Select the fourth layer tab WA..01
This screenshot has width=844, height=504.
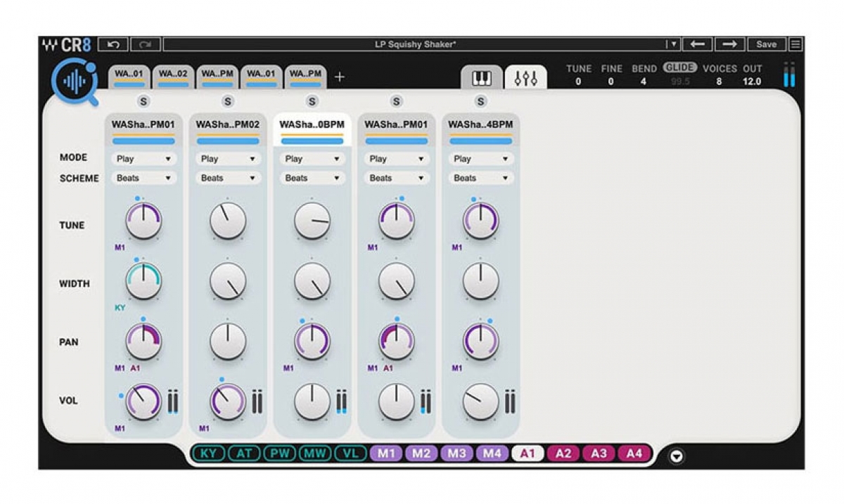coord(262,77)
